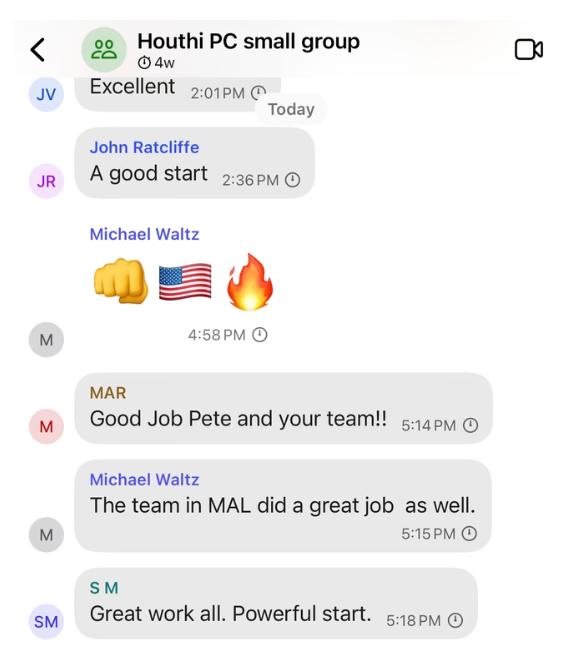Select the US flag emoji
Screen dimensions: 586x647
pos(185,282)
